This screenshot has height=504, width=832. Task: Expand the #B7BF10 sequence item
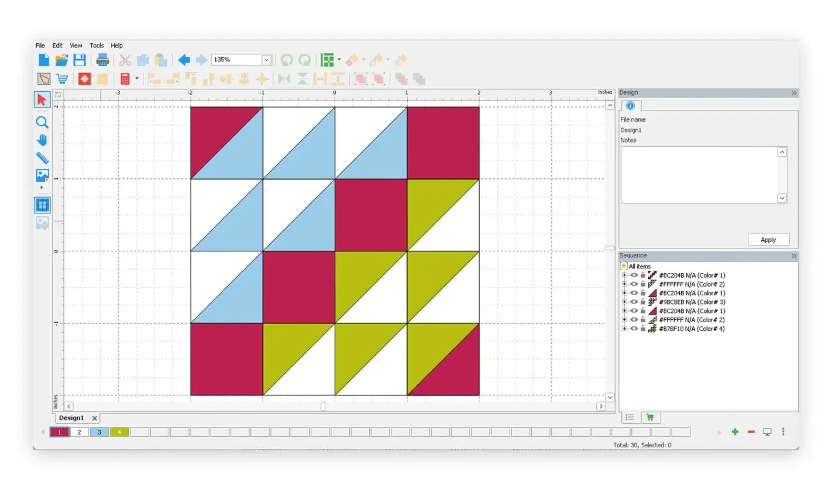click(624, 329)
